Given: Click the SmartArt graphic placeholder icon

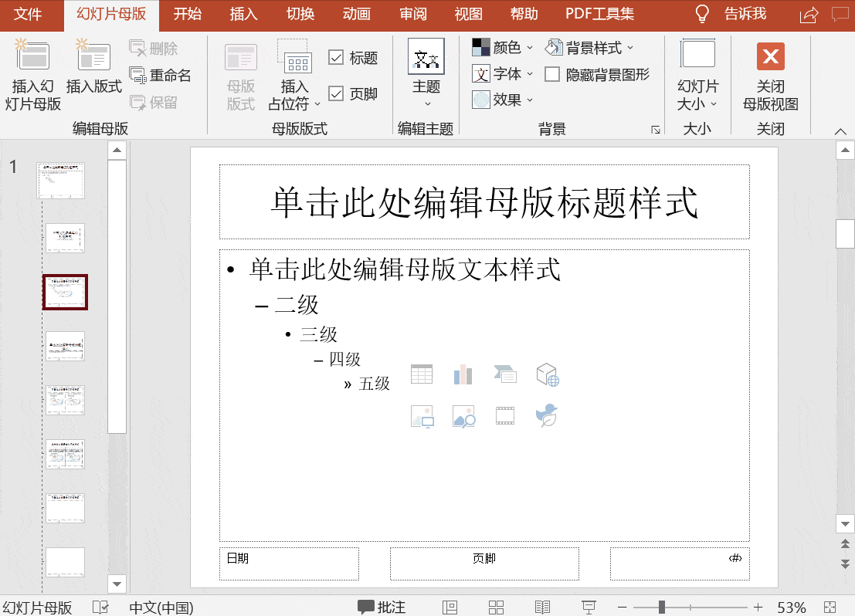Looking at the screenshot, I should [505, 374].
